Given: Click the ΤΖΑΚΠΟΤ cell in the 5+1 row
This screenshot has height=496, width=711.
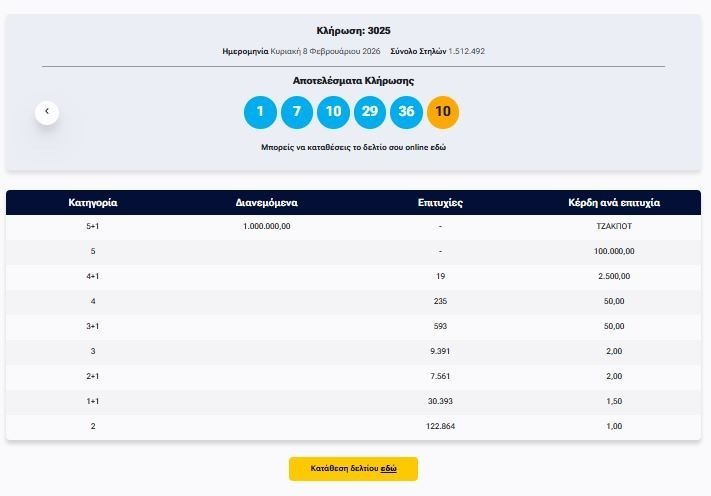Looking at the screenshot, I should pos(613,227).
